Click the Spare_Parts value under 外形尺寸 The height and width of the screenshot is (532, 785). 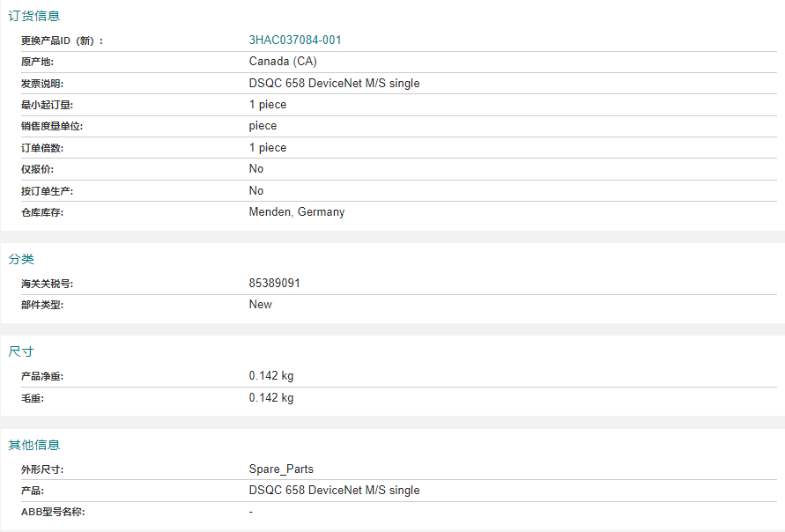[x=281, y=469]
